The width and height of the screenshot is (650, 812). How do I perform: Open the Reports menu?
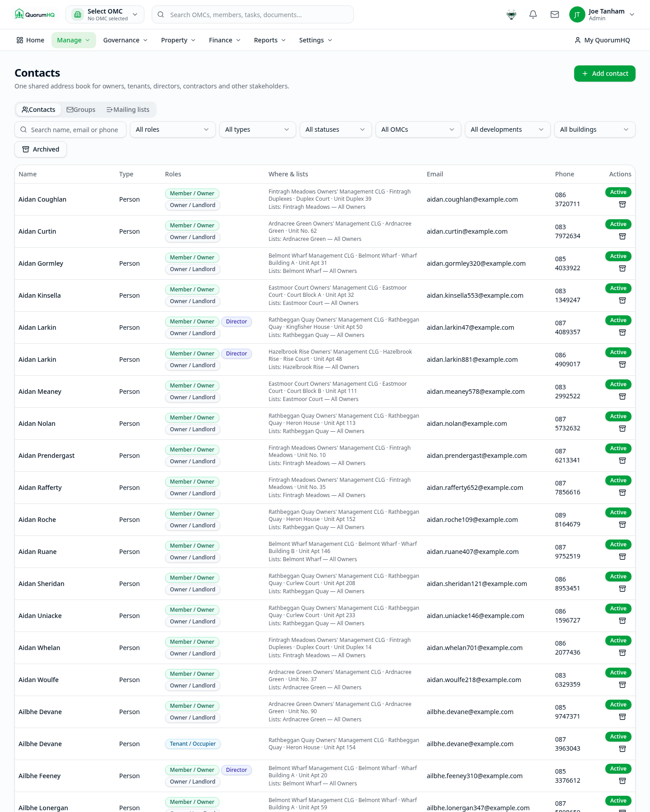click(270, 40)
